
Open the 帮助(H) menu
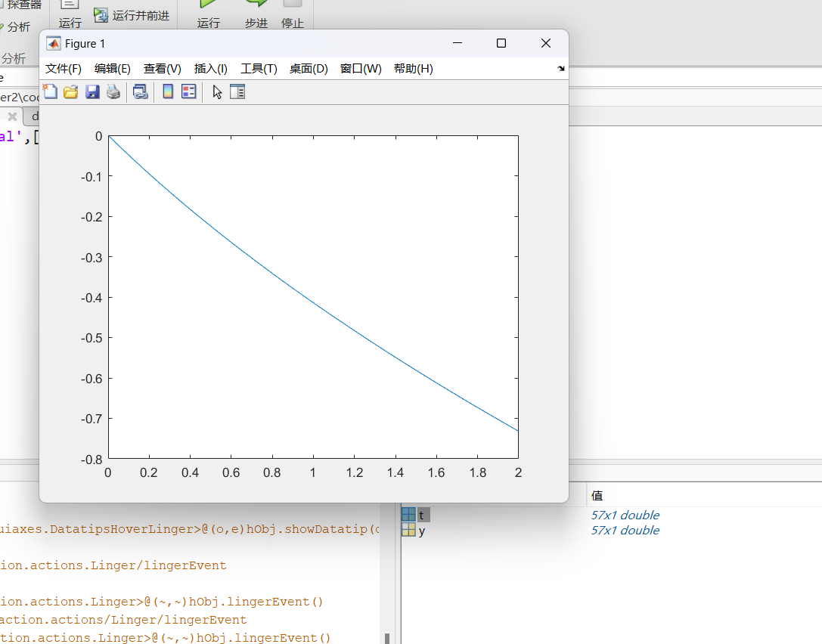click(414, 69)
